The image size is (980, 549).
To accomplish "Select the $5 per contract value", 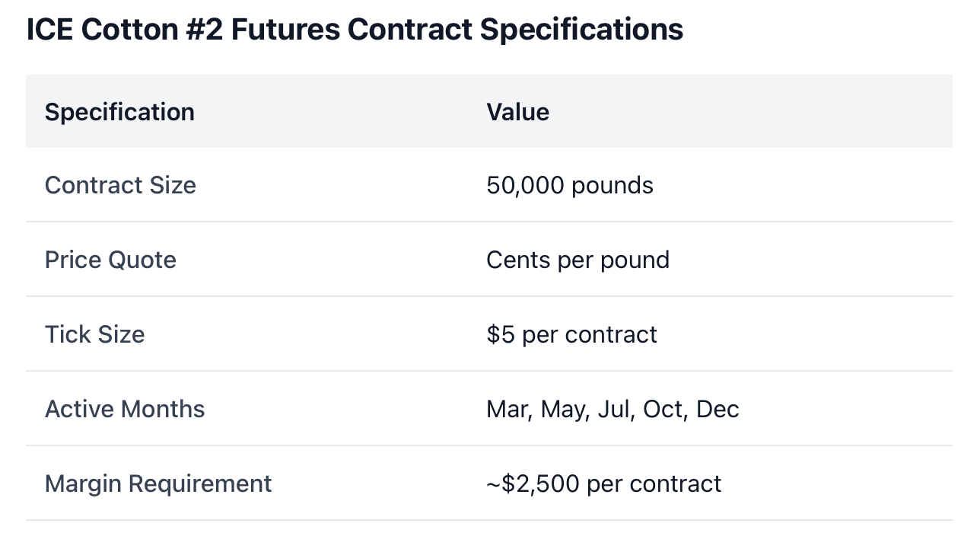I will tap(572, 334).
